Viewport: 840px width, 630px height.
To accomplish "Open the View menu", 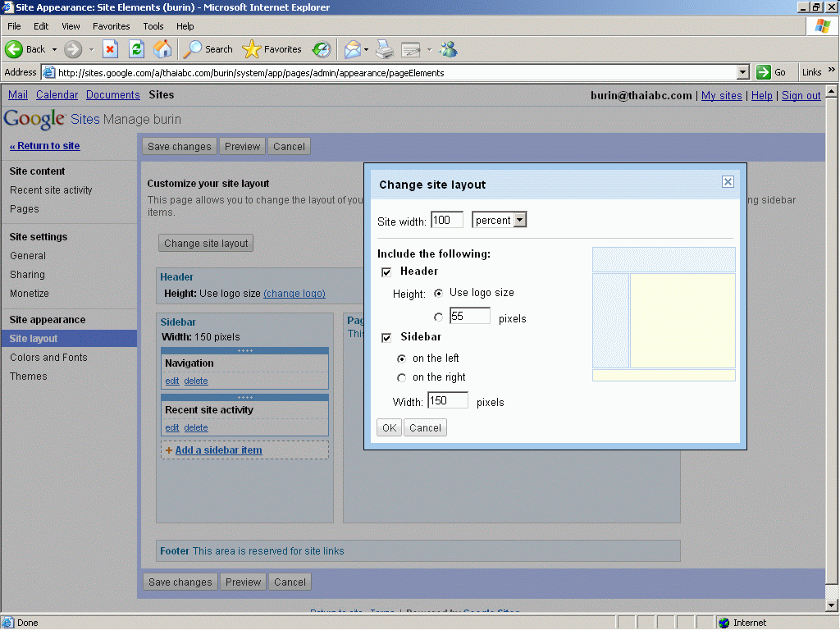I will (x=71, y=26).
